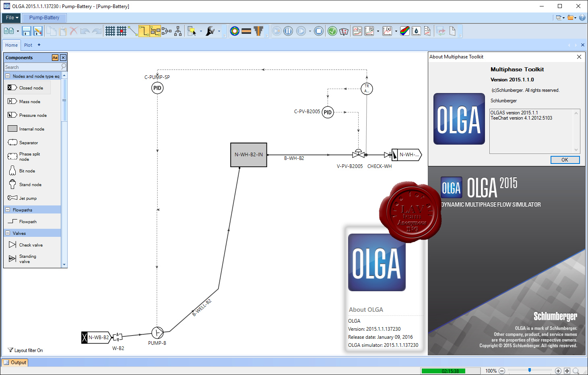The height and width of the screenshot is (375, 588).
Task: Open the selection tool dropdown arrow
Action: click(x=201, y=31)
